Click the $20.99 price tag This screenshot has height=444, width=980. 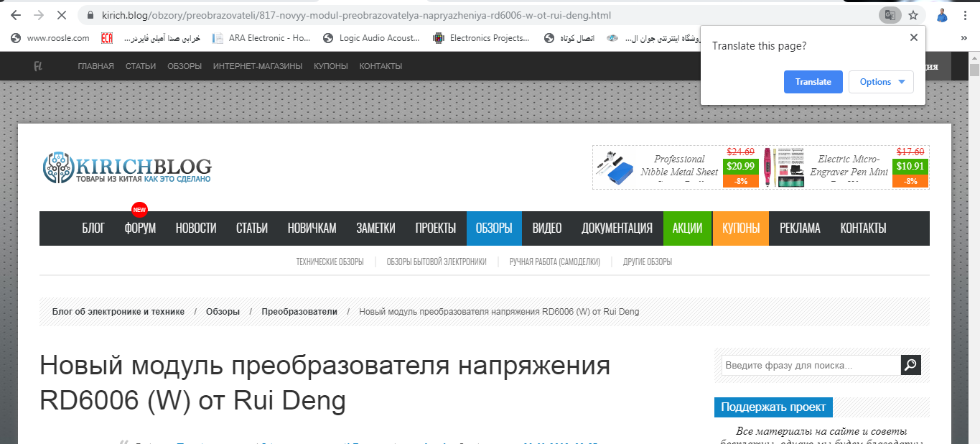pyautogui.click(x=741, y=166)
